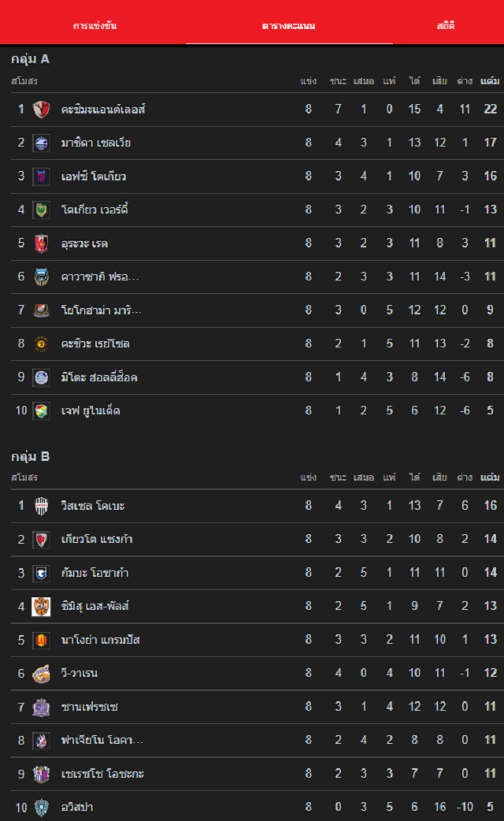
Task: Click the ซานเฟรชเช team name
Action: click(x=90, y=707)
